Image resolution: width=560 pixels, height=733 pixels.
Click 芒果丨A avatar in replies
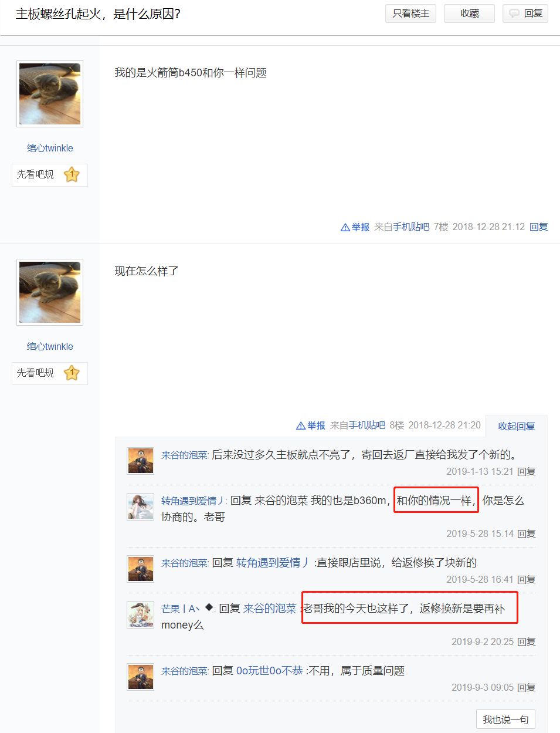[141, 614]
